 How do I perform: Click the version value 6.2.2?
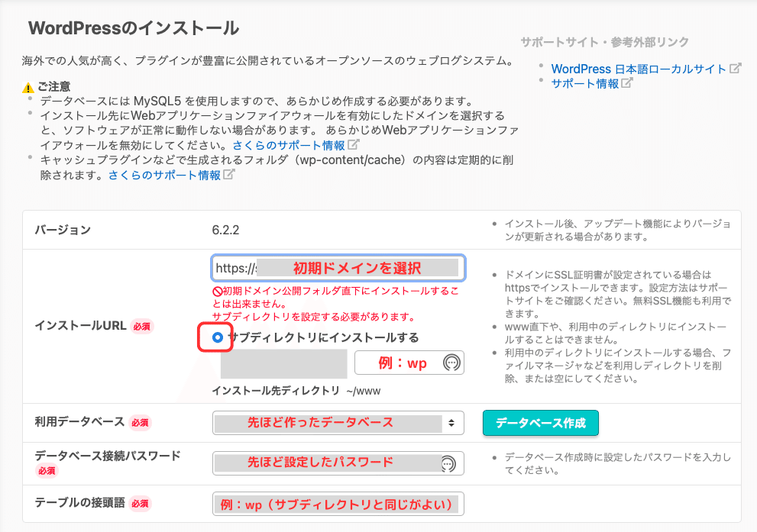225,230
